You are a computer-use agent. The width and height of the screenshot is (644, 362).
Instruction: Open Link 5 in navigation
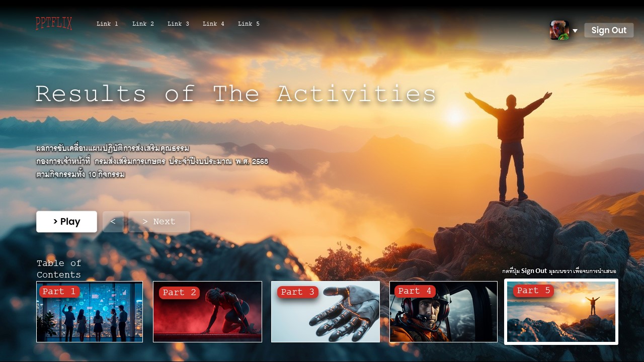pos(249,24)
